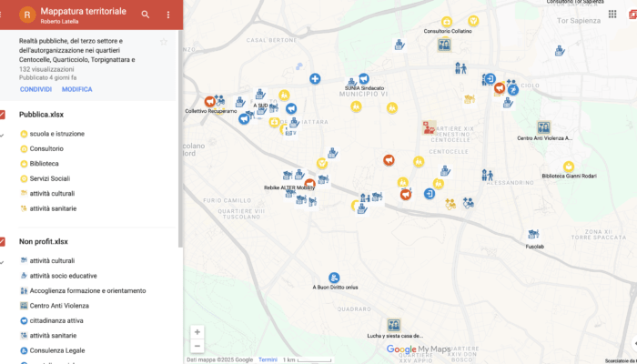
Task: Click the blue medical cross marker
Action: (x=315, y=78)
